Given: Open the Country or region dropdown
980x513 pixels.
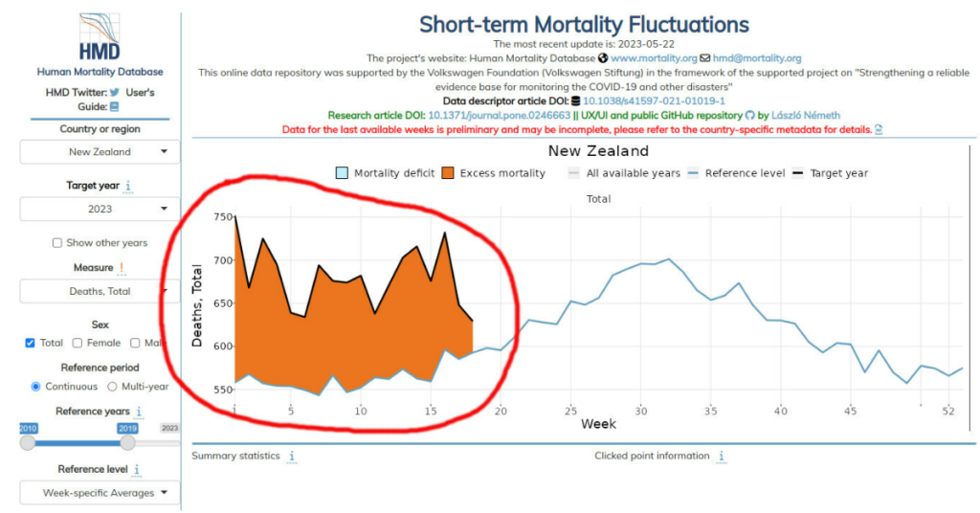Looking at the screenshot, I should tap(100, 152).
